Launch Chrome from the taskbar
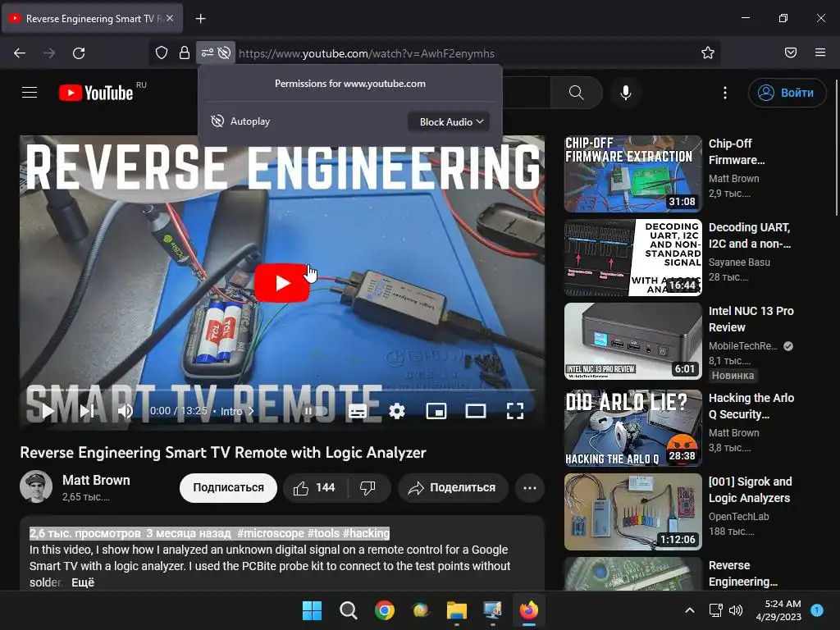Viewport: 840px width, 630px height. click(x=385, y=610)
